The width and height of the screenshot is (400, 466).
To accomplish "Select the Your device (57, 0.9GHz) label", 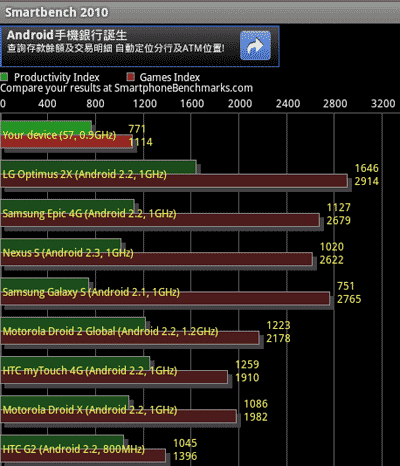I will click(59, 135).
